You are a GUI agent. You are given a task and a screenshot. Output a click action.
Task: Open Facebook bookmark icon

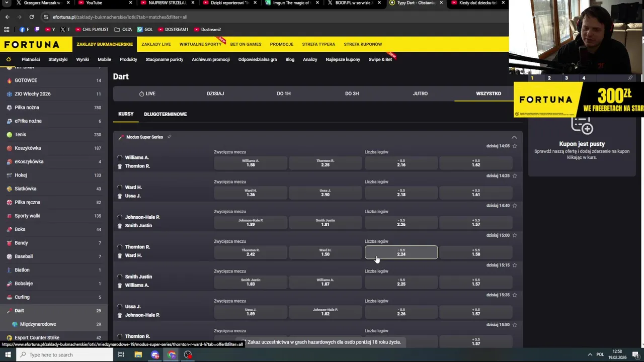tap(23, 30)
